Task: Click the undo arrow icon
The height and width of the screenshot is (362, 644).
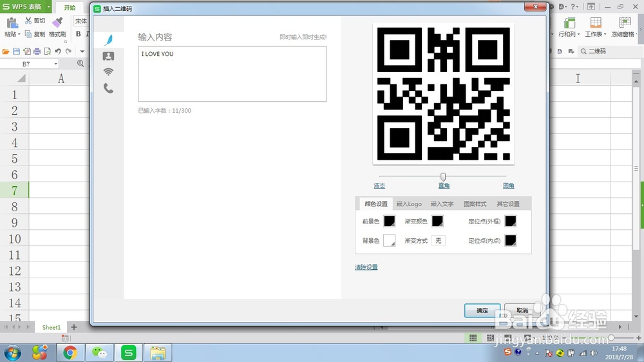Action: 58,52
